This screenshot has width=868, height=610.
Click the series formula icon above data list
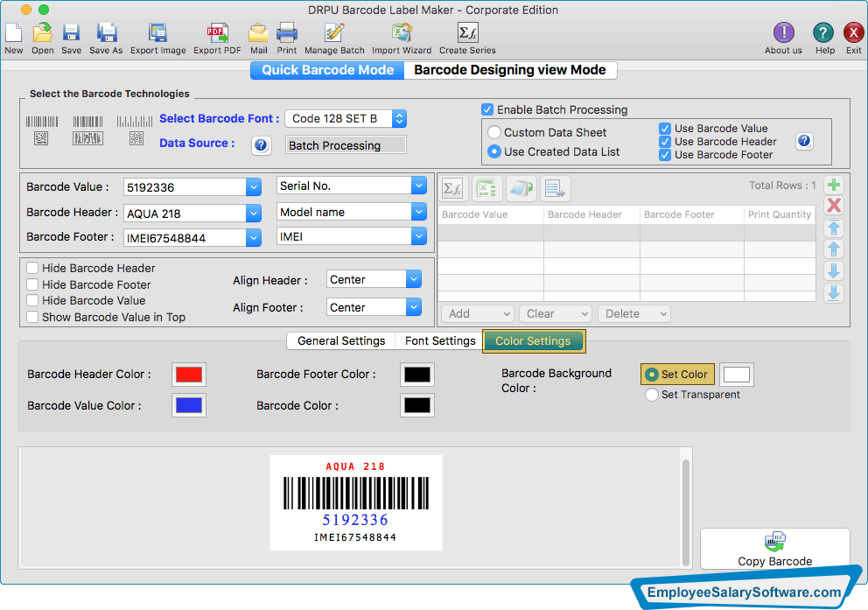[x=453, y=189]
